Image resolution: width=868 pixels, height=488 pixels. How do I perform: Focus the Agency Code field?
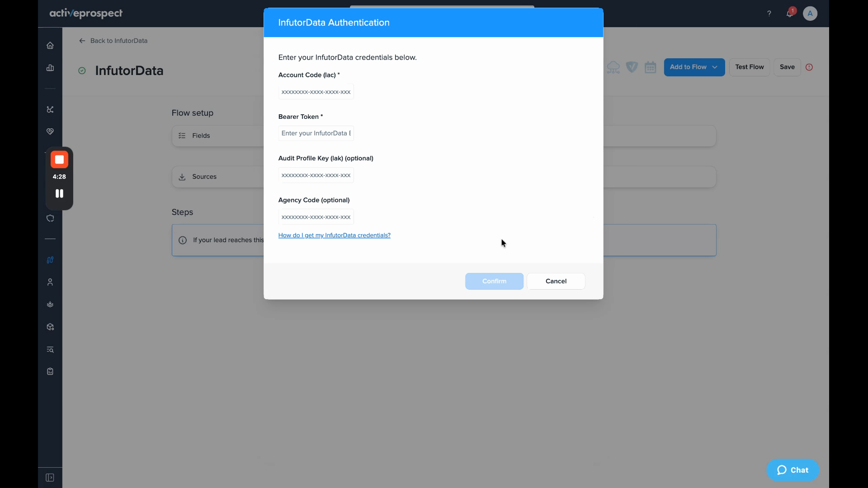[x=316, y=217]
